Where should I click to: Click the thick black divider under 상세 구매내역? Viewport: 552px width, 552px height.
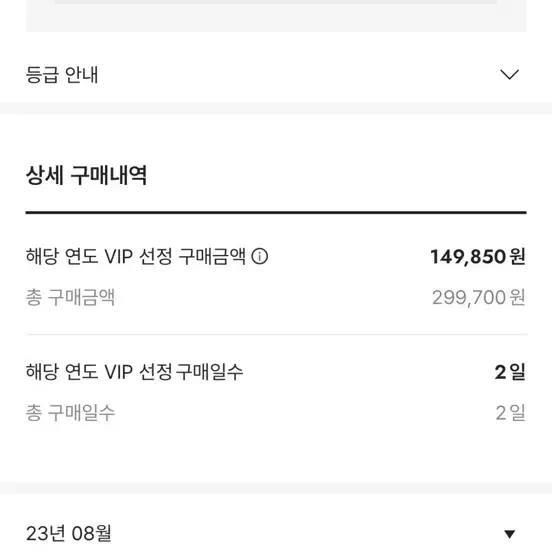point(276,213)
